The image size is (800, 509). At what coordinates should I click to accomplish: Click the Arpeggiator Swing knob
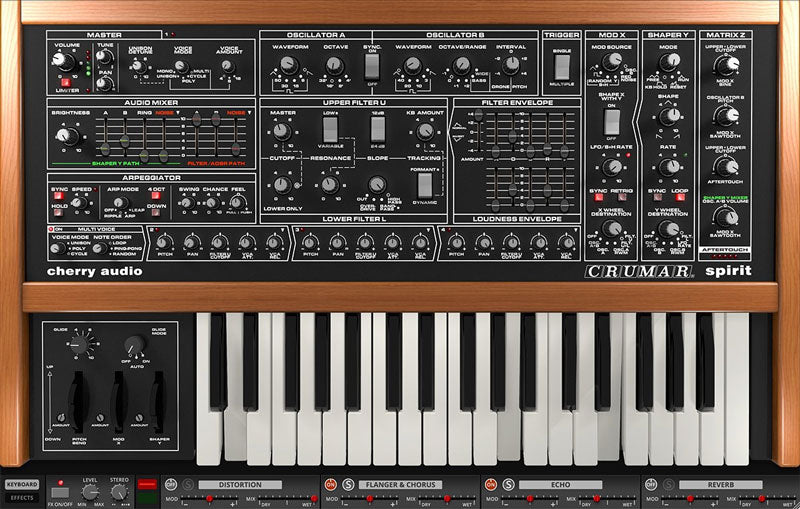[188, 202]
